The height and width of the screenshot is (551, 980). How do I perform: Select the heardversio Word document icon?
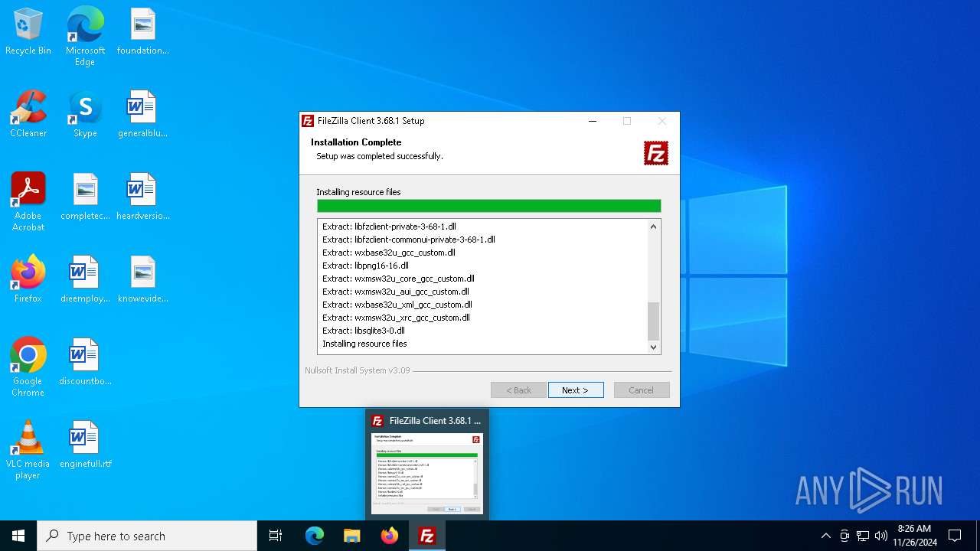[x=142, y=197]
